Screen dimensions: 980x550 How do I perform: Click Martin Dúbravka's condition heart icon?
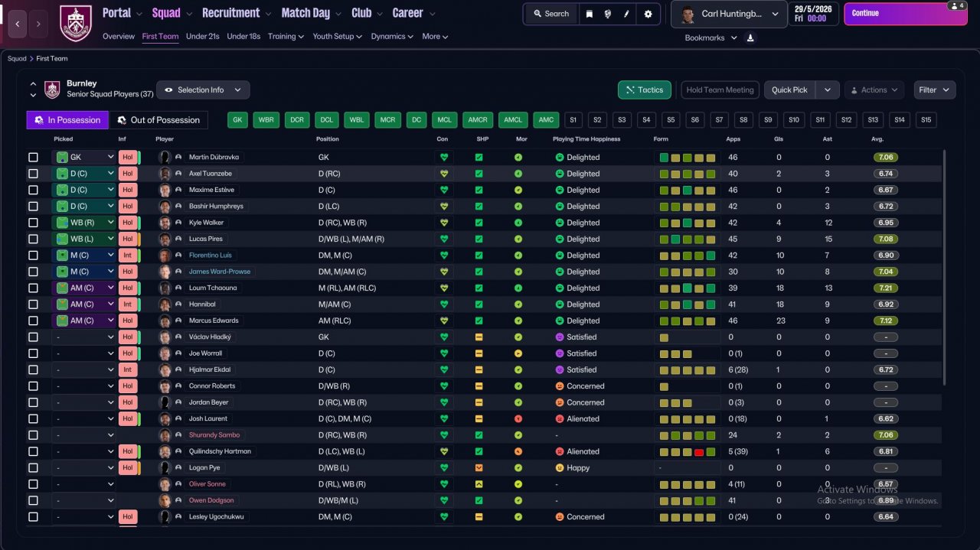point(443,158)
